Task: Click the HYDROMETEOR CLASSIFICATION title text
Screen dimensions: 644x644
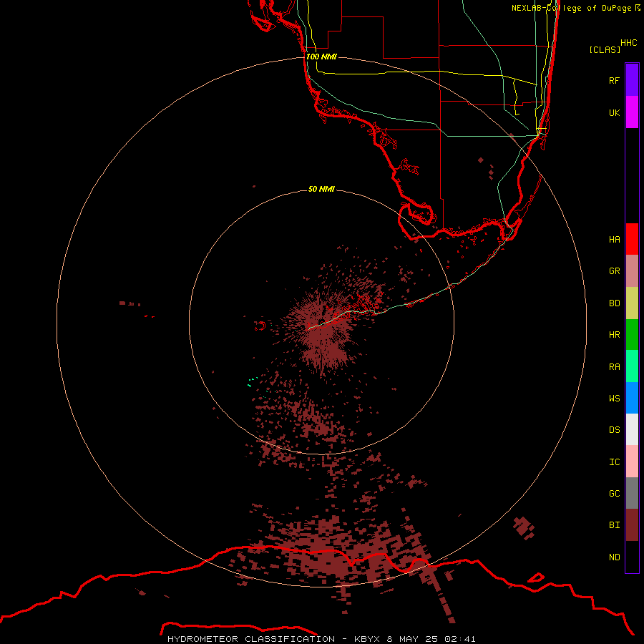Action: click(x=251, y=639)
